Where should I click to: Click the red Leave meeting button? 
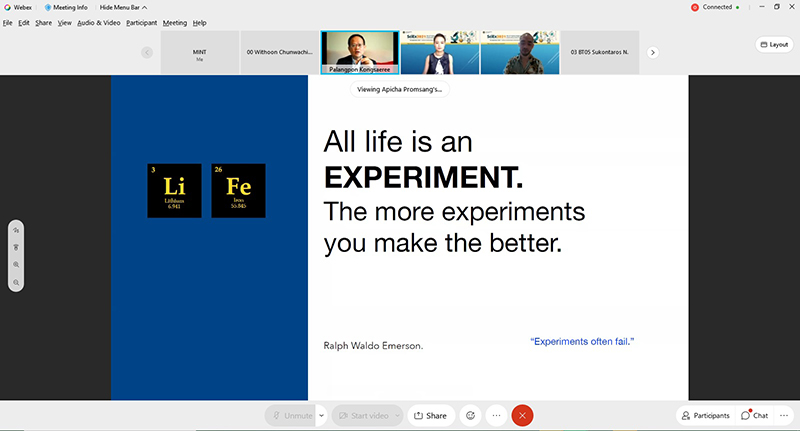tap(522, 415)
